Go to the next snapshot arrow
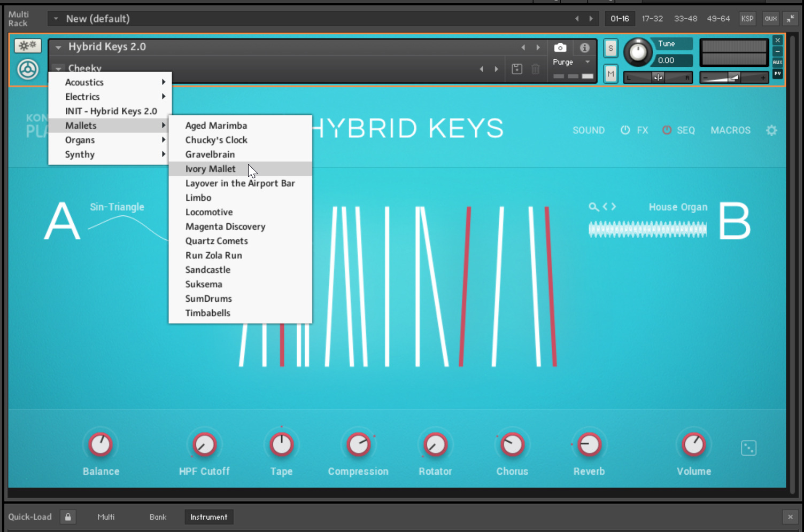The image size is (804, 532). tap(497, 69)
